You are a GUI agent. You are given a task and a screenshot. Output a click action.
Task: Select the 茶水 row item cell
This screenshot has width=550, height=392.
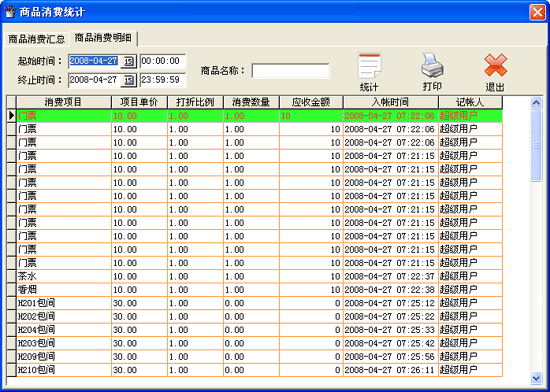pyautogui.click(x=64, y=276)
